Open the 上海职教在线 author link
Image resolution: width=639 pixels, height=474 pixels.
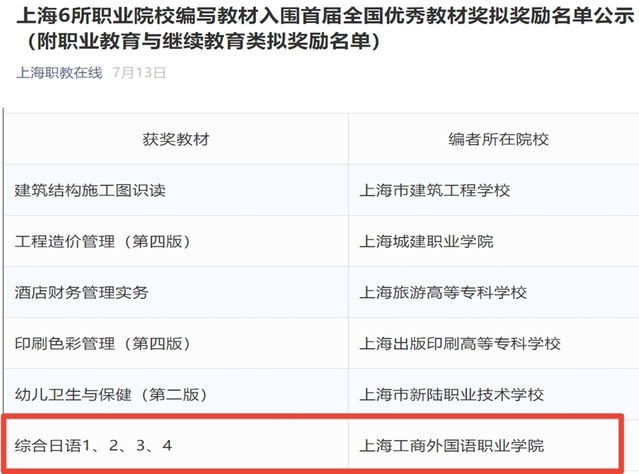[60, 73]
